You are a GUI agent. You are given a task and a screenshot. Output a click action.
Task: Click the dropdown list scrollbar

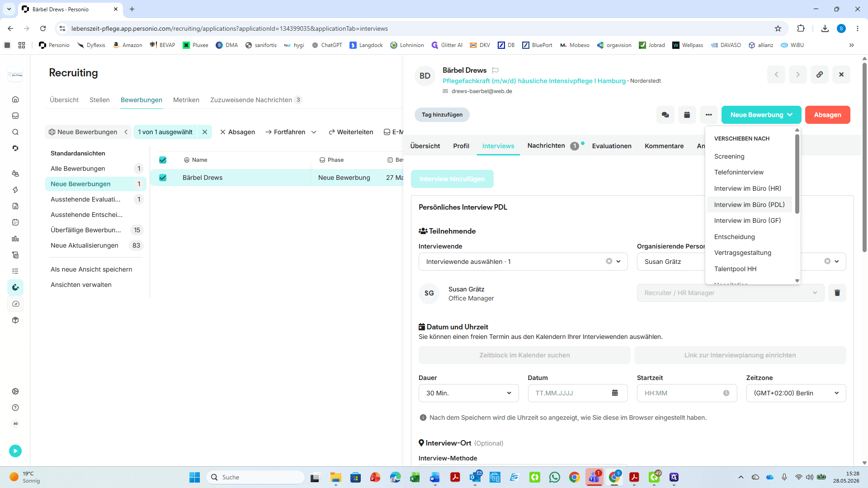797,174
